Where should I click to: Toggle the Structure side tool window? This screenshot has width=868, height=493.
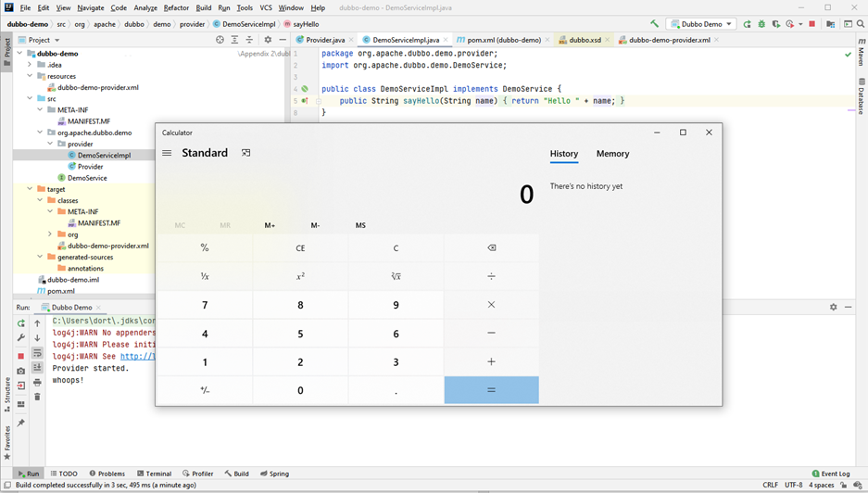pos(7,395)
